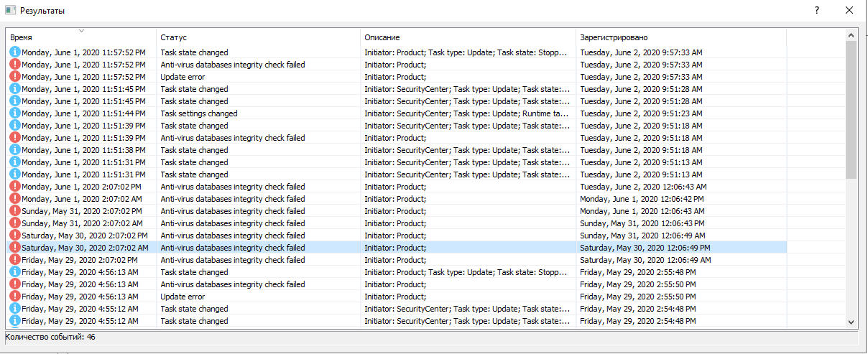Viewport: 868px width, 354px height.
Task: Click the info icon on the topmost Task state changed row
Action: point(14,52)
